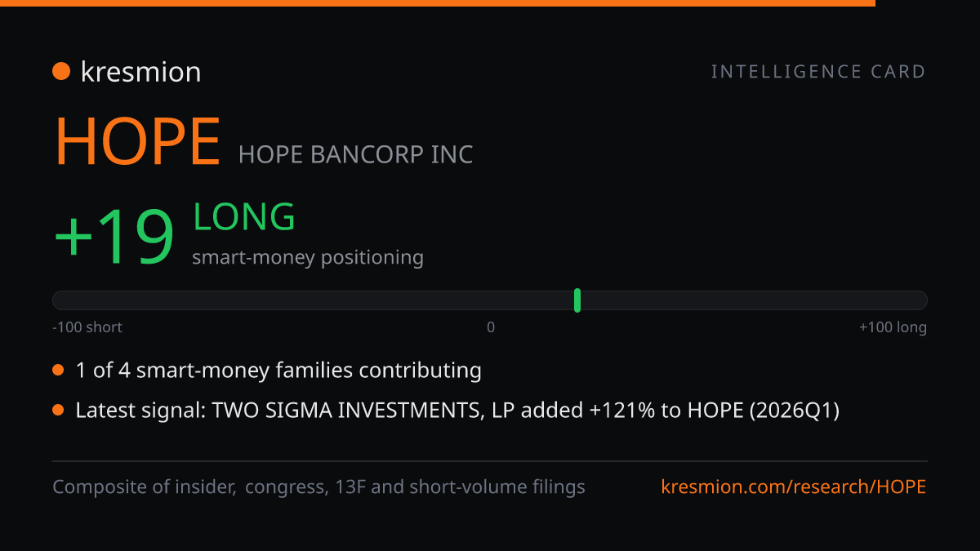Screen dimensions: 980x551
Task: Click the orange bullet beside smart-money families
Action: [58, 371]
